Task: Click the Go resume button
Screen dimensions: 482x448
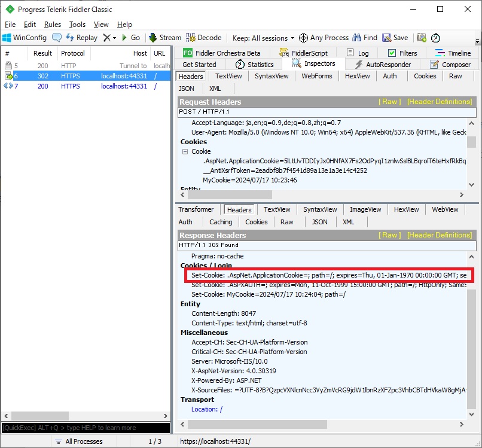Action: [x=131, y=38]
